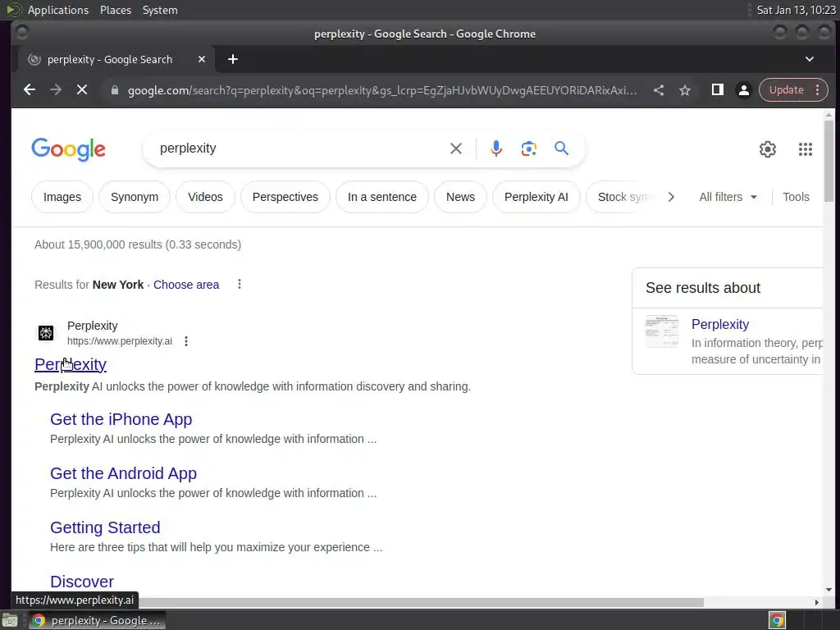Open a new tab with plus button

(232, 59)
